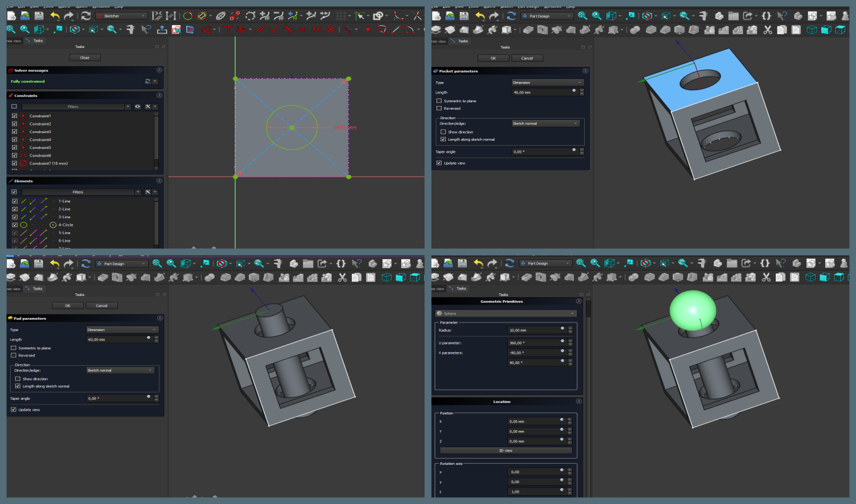The height and width of the screenshot is (504, 856).
Task: Open Type Dimension dropdown in Pocket parameters
Action: 548,83
